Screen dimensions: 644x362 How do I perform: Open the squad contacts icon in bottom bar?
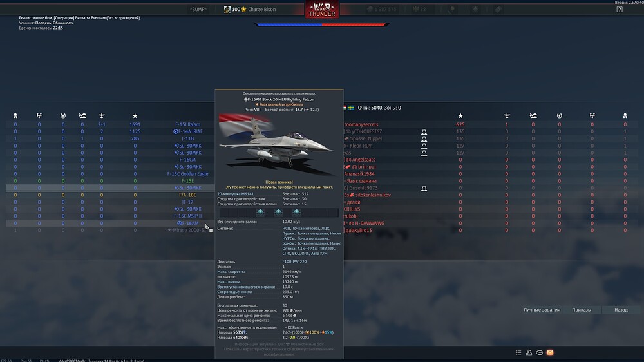click(529, 352)
